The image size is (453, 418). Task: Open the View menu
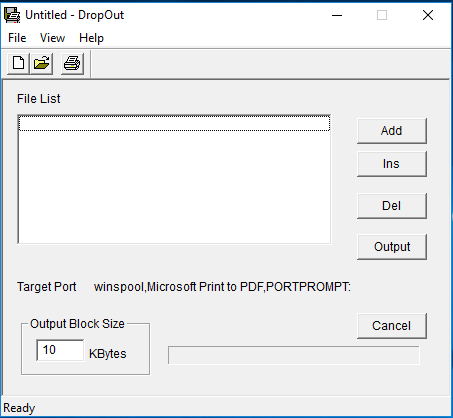[52, 38]
